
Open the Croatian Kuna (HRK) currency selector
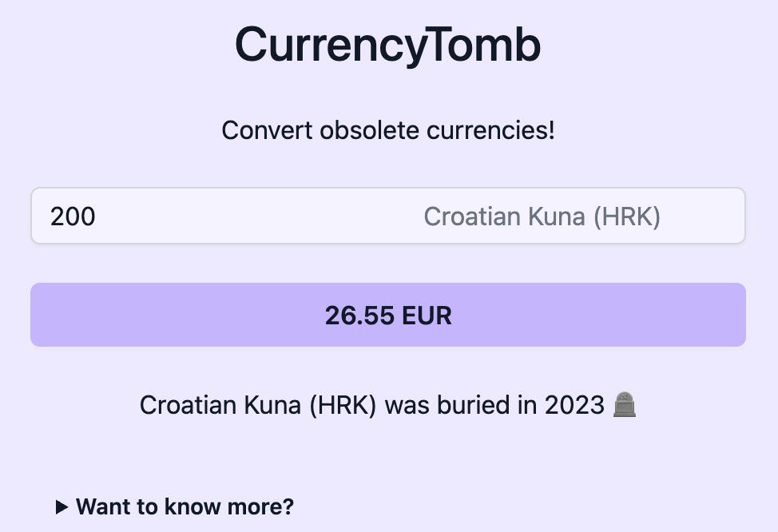click(542, 216)
